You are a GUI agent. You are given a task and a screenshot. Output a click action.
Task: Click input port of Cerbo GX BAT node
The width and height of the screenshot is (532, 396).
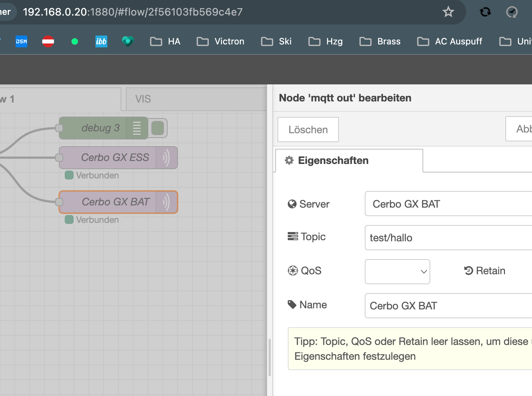[x=59, y=202]
